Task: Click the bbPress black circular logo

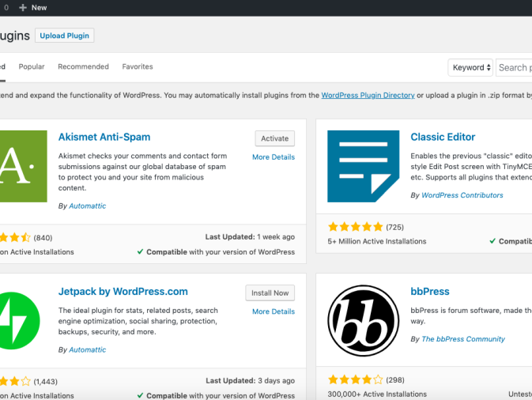Action: pyautogui.click(x=363, y=321)
